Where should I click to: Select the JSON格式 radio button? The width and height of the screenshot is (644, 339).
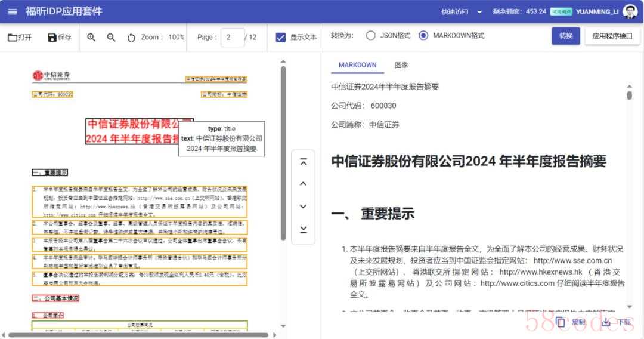click(x=370, y=36)
